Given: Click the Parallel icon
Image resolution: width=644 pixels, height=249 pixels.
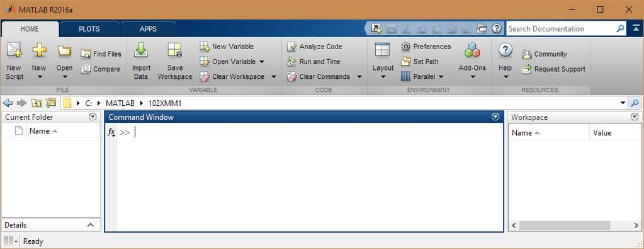Looking at the screenshot, I should [405, 76].
